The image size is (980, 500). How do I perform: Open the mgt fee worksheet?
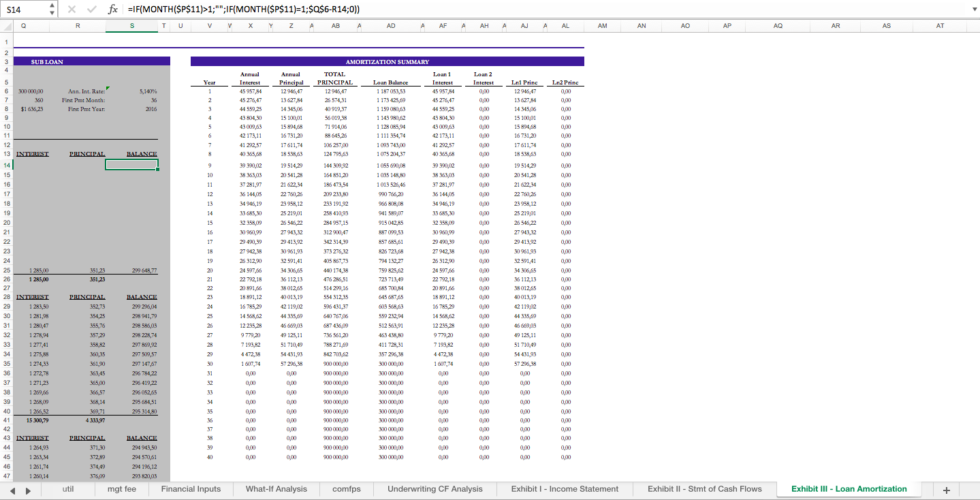pos(121,489)
